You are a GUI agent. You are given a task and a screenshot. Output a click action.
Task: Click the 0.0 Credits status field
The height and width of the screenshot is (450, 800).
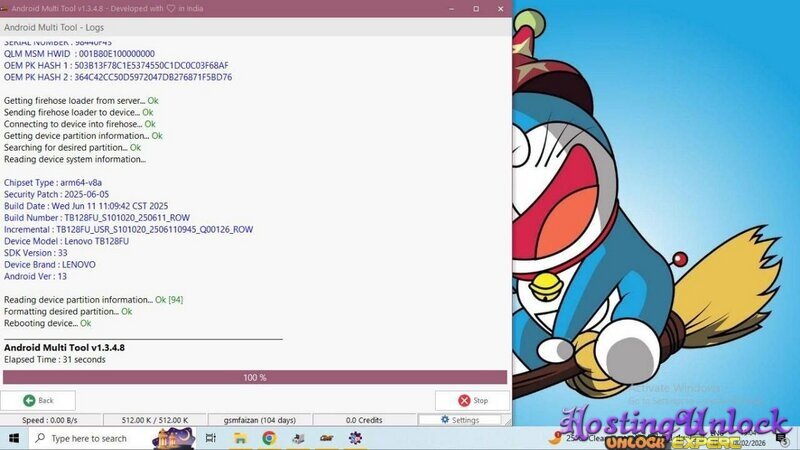coord(364,421)
